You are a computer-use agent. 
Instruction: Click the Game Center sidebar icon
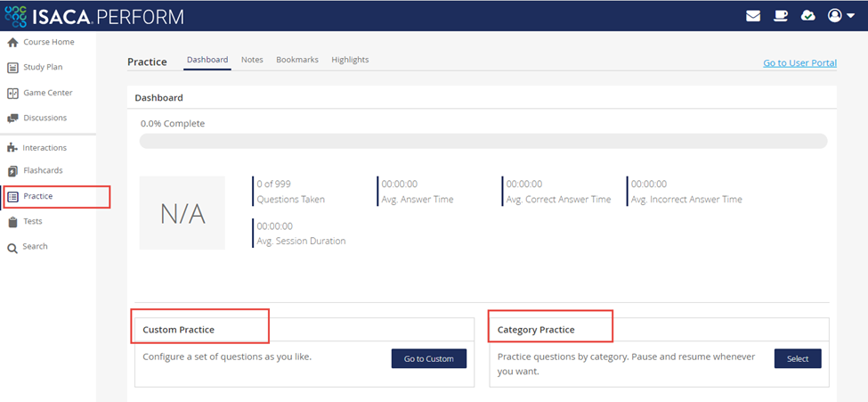coord(12,94)
